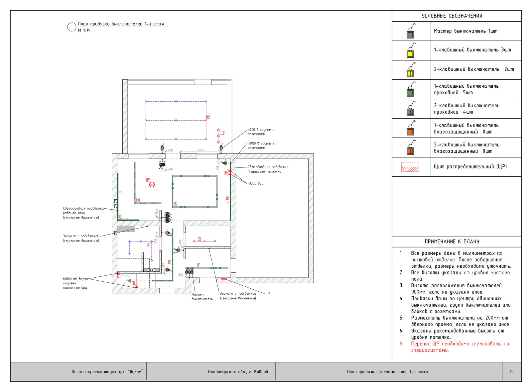Select the red hatched distribution panel legend symbol
The image size is (532, 392).
coord(410,167)
